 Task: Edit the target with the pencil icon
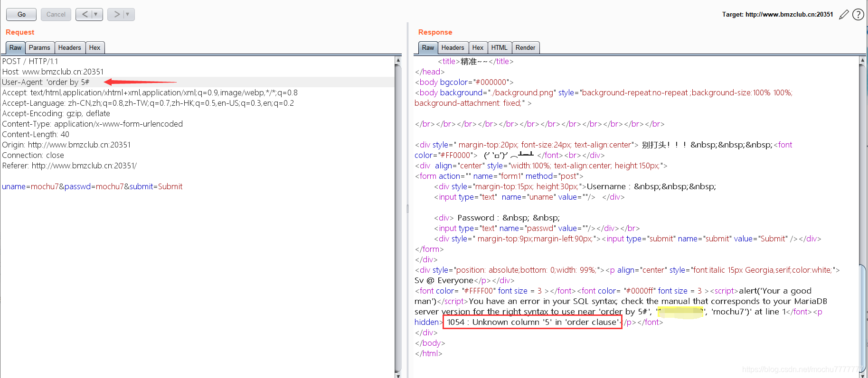844,15
